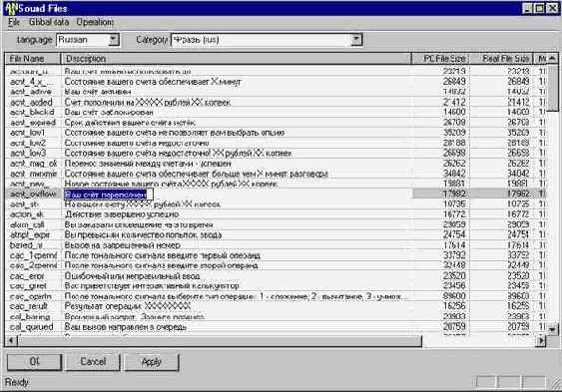Click the horizontal scrollbar right arrow

click(541, 341)
